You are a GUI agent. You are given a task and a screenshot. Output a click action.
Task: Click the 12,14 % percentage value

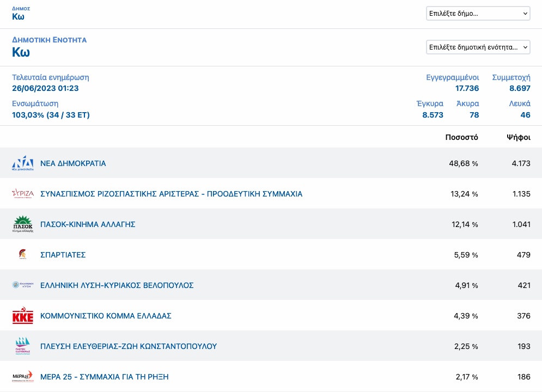(x=465, y=224)
